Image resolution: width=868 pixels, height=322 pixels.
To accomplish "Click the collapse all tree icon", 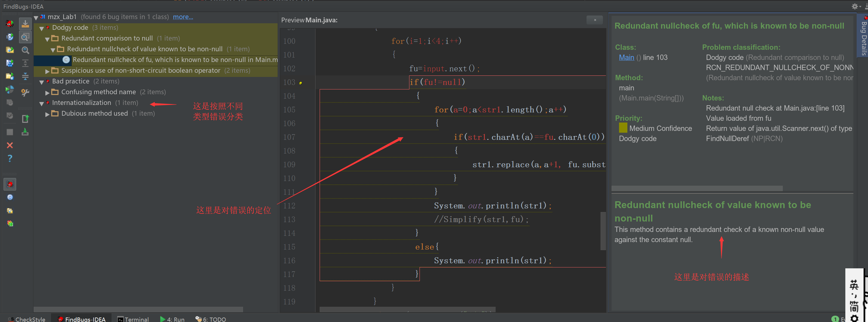I will point(25,76).
